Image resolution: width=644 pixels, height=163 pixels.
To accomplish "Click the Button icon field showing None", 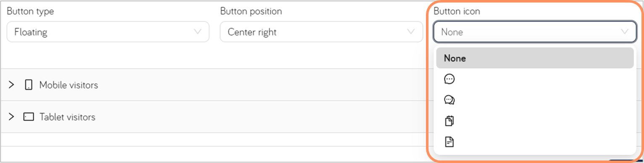I will click(535, 32).
